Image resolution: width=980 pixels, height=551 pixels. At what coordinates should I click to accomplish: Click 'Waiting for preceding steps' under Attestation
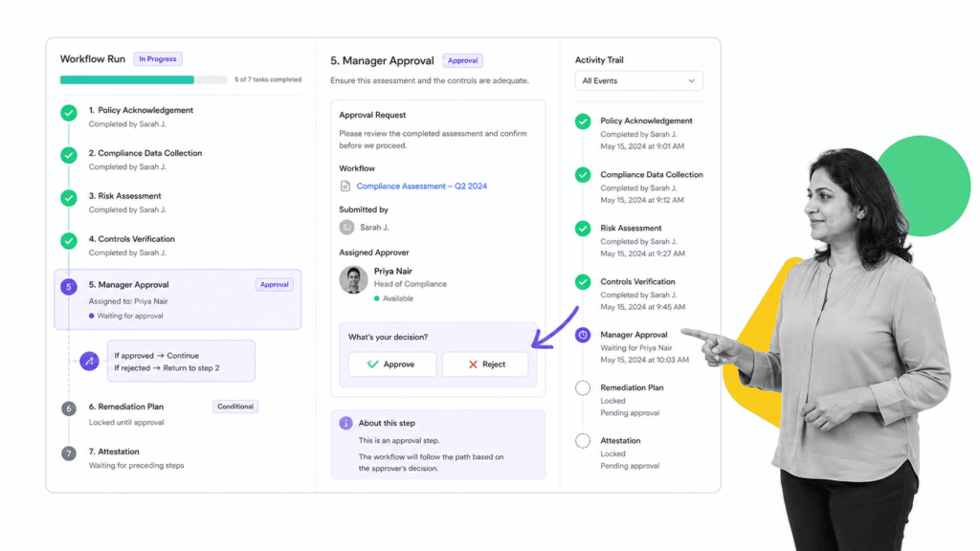[136, 466]
